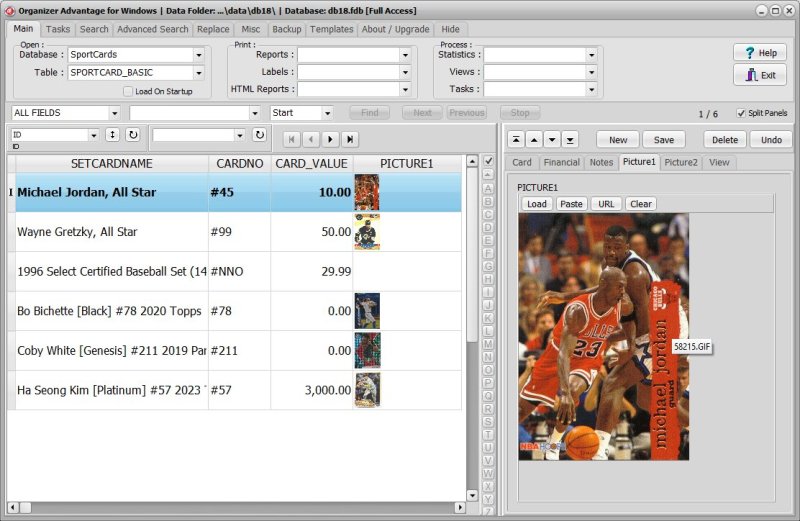Move up one record in detail panel
The width and height of the screenshot is (800, 521).
[534, 139]
